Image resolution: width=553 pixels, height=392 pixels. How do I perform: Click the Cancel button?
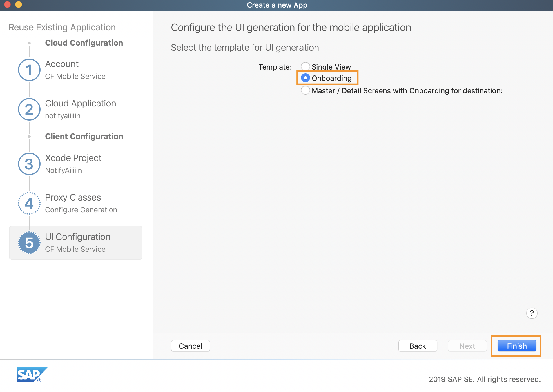pyautogui.click(x=191, y=346)
